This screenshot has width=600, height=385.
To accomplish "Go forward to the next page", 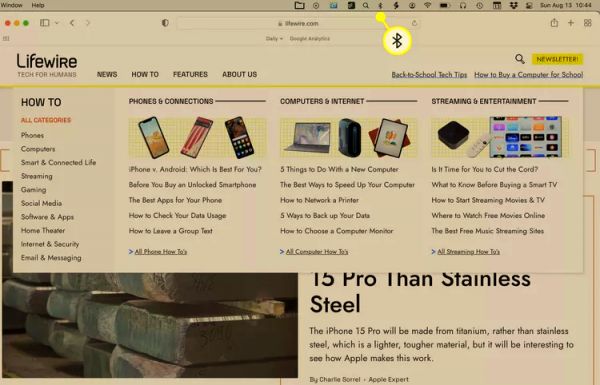I will coord(88,23).
